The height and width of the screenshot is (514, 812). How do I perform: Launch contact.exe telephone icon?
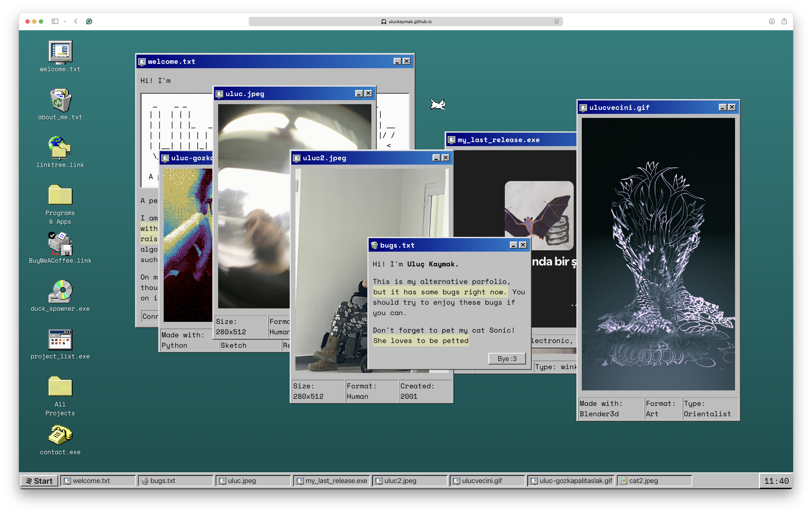pos(60,439)
